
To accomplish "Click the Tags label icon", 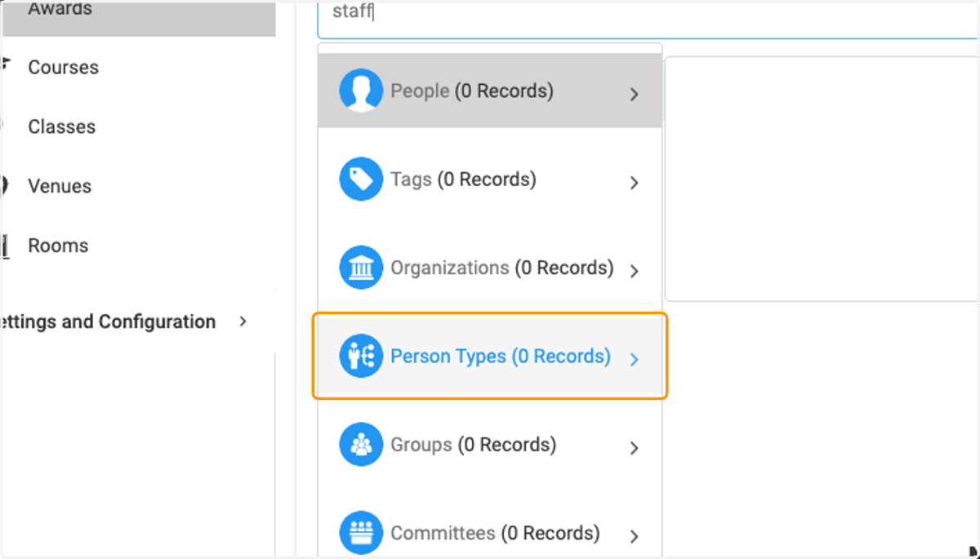I will tap(360, 179).
